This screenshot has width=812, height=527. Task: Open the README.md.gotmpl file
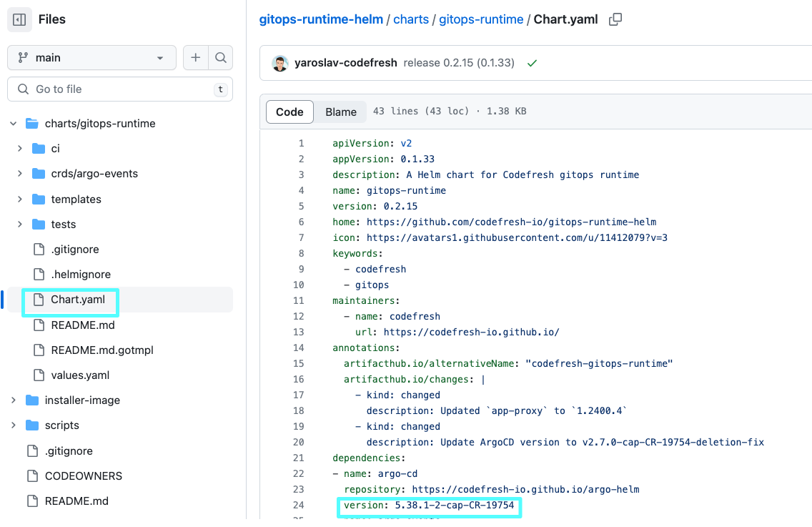(x=101, y=350)
